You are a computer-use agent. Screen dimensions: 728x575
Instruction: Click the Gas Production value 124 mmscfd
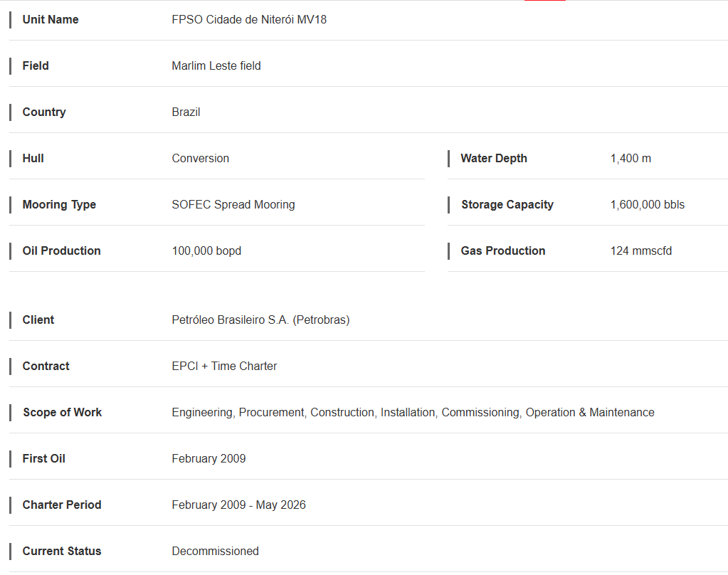pyautogui.click(x=640, y=250)
